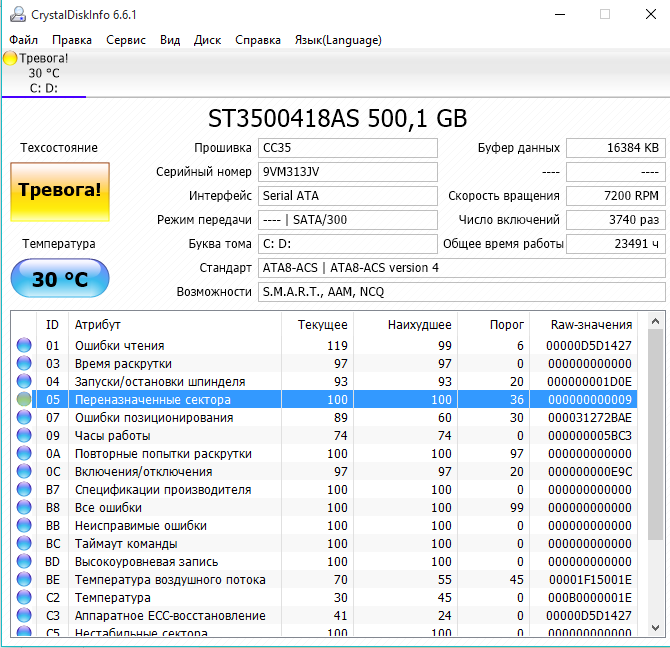
Task: Open the Сервис menu
Action: [x=126, y=40]
